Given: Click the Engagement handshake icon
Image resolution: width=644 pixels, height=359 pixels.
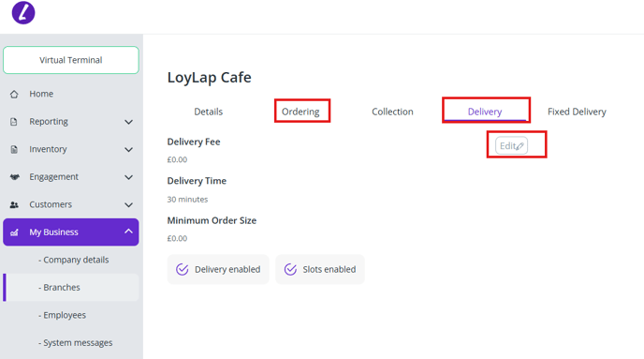Looking at the screenshot, I should 14,177.
